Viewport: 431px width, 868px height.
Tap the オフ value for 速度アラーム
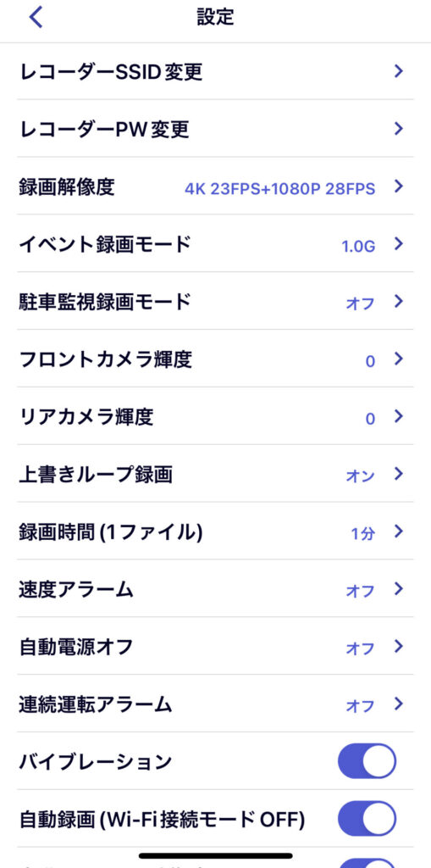360,591
